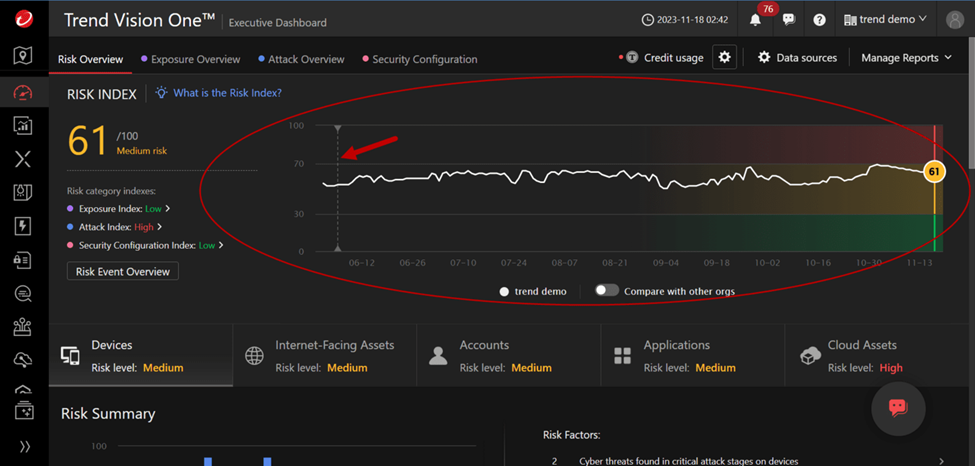
Task: Select the speedometer dashboard sidebar icon
Action: [23, 93]
